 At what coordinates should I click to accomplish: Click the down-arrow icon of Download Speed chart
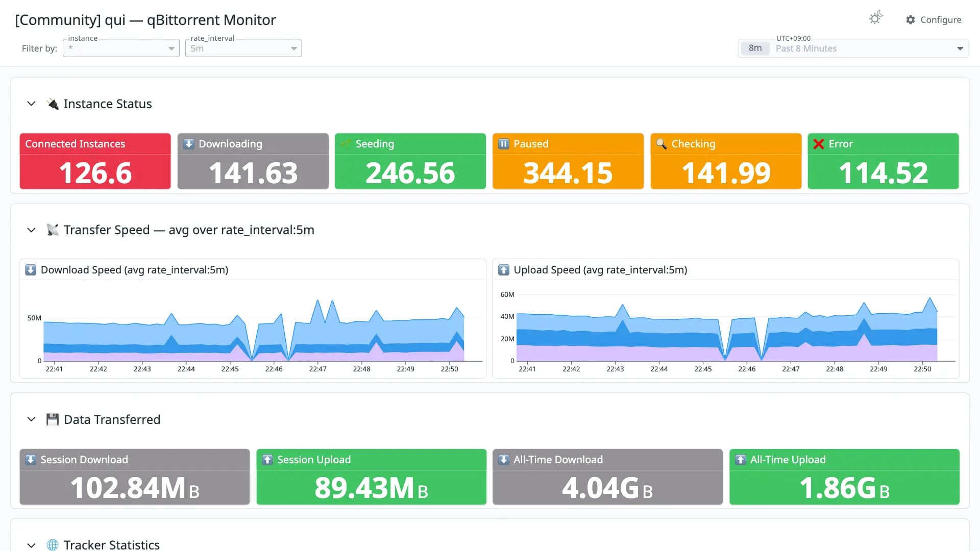tap(31, 270)
